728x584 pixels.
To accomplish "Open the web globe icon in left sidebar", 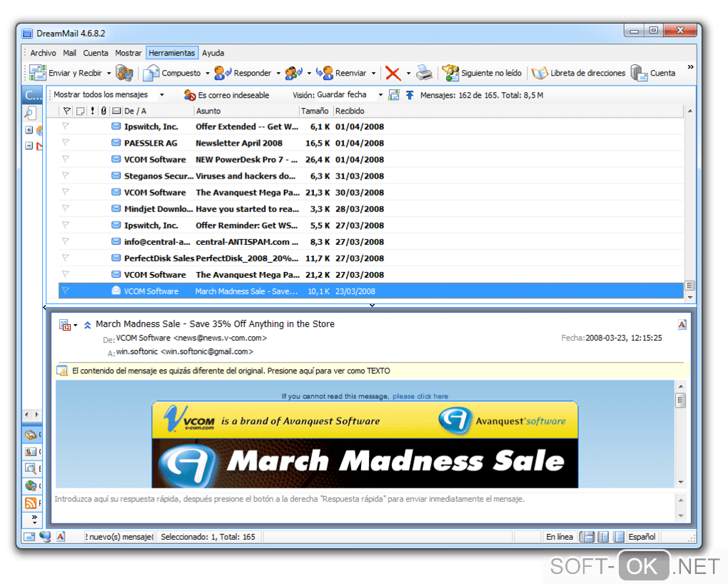I will [x=31, y=485].
